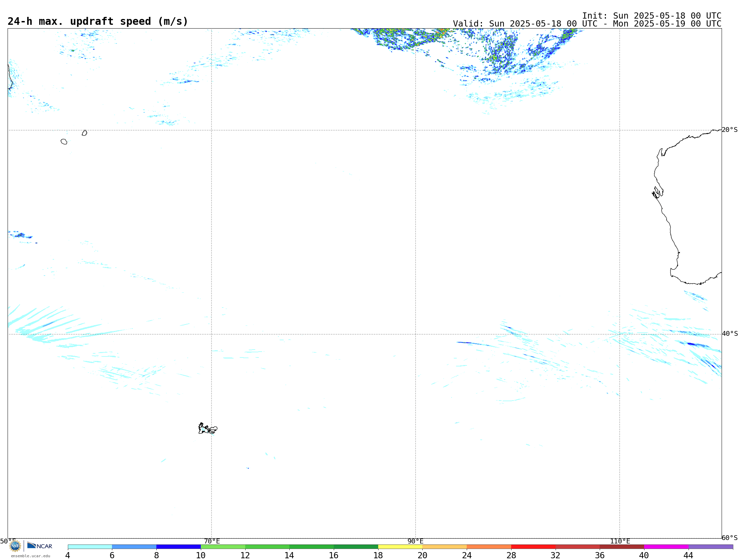Click the colorbar tick label '14'
The image size is (744, 560).
click(289, 556)
